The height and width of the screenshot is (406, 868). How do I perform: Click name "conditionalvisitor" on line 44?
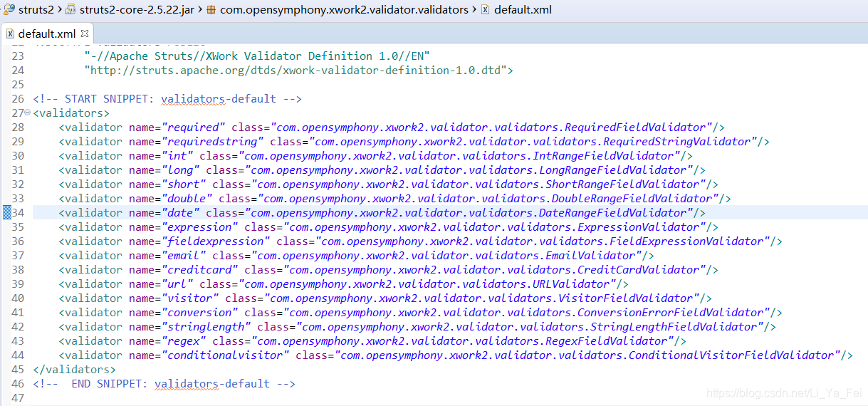click(226, 355)
